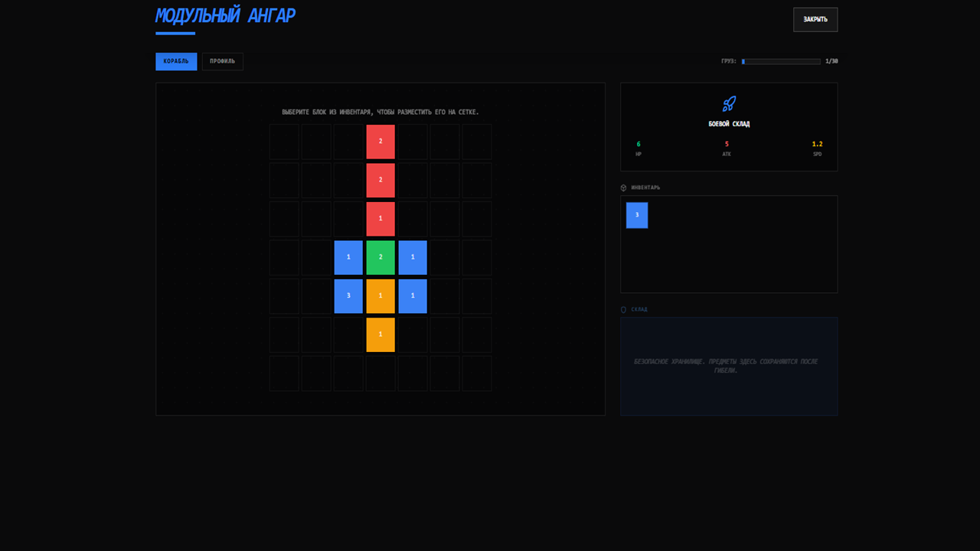Click the empty cell left of the top red block
This screenshot has width=980, height=551.
(x=348, y=142)
